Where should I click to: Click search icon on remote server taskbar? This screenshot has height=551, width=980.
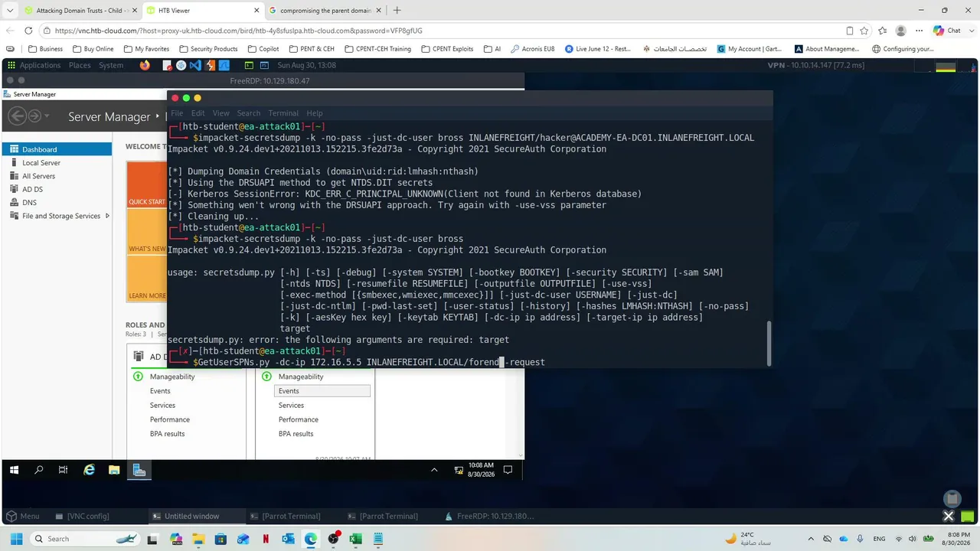39,470
